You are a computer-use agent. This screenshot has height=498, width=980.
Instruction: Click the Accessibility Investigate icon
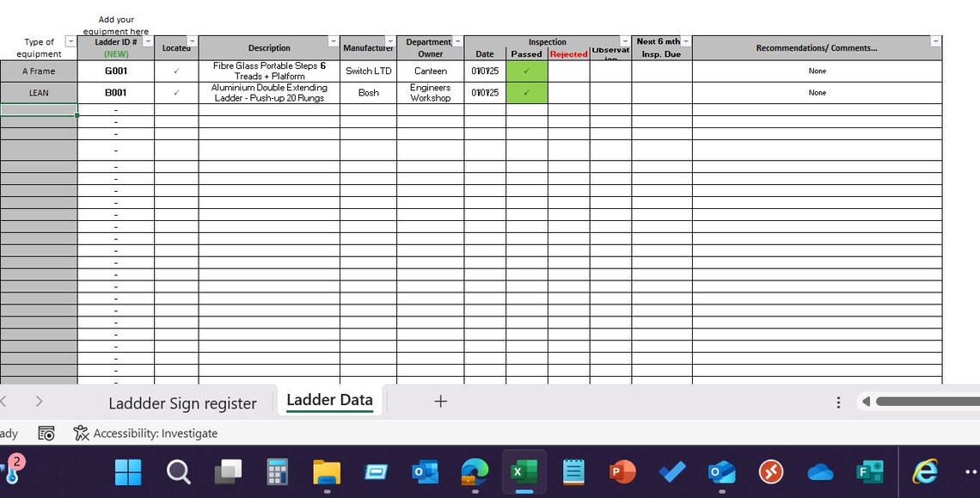[82, 433]
